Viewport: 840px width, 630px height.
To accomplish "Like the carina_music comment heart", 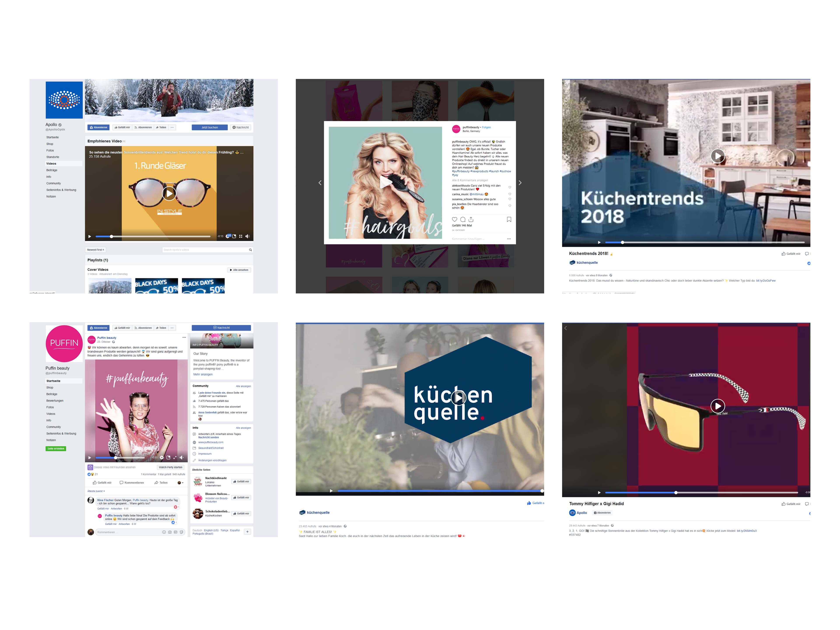I will coord(510,194).
